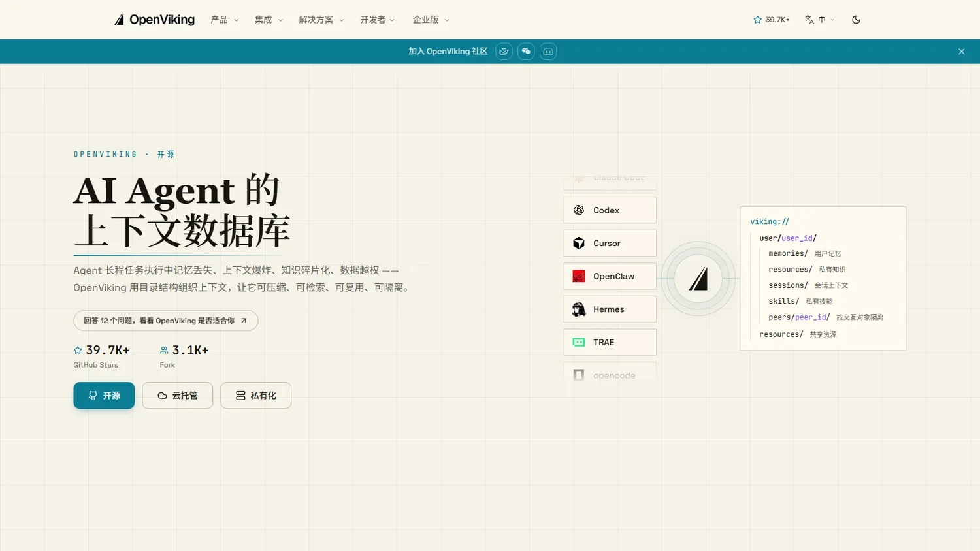Click the arrow icon in the 12 questions pill
Viewport: 980px width, 551px height.
(244, 321)
